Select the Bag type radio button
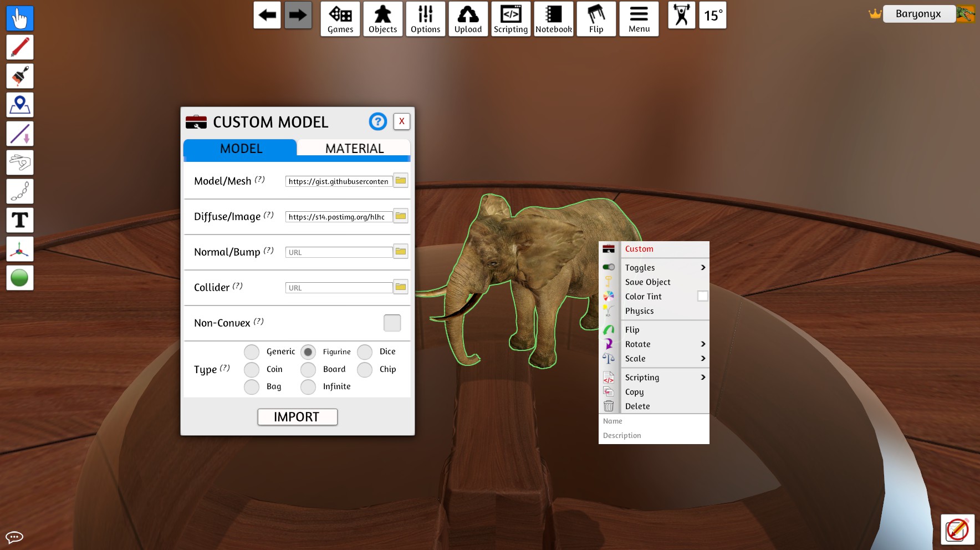Image resolution: width=980 pixels, height=550 pixels. point(252,386)
